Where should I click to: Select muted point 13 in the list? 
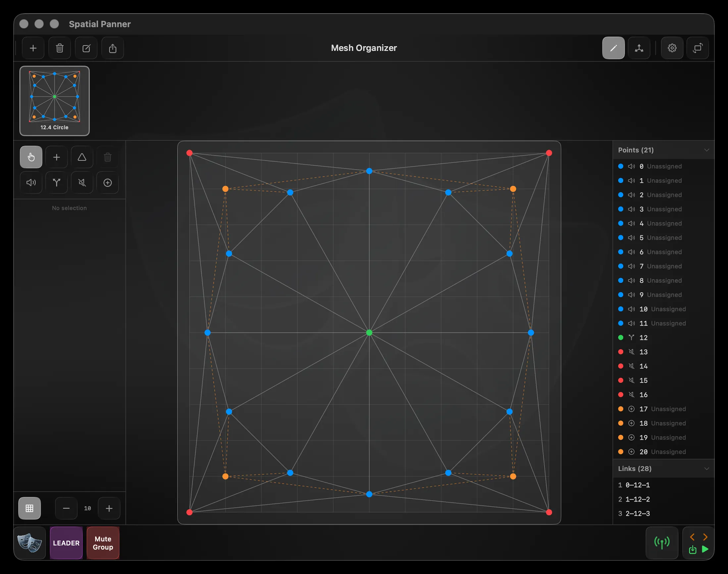tap(663, 352)
